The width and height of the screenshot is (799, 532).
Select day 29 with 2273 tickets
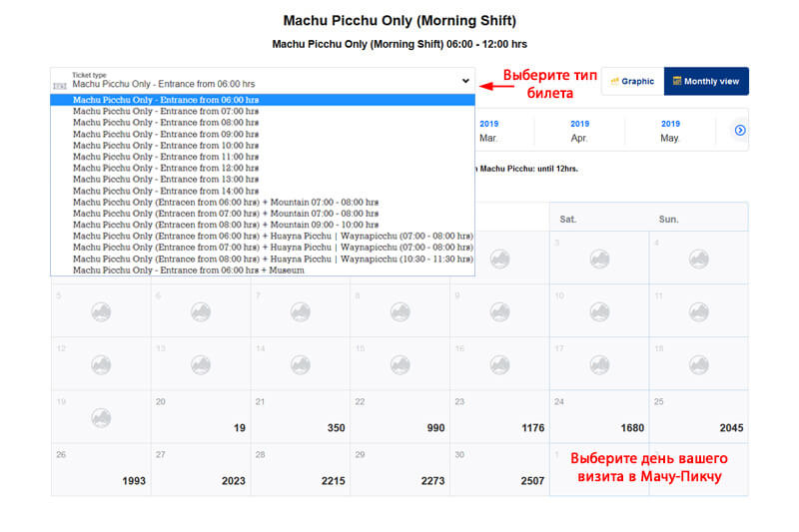(400, 469)
